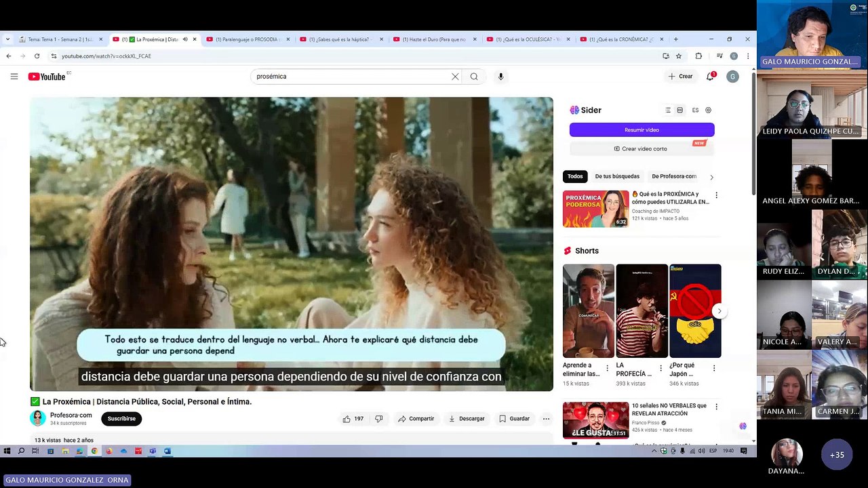Click the Crear button in header
The width and height of the screenshot is (868, 488).
tap(680, 77)
